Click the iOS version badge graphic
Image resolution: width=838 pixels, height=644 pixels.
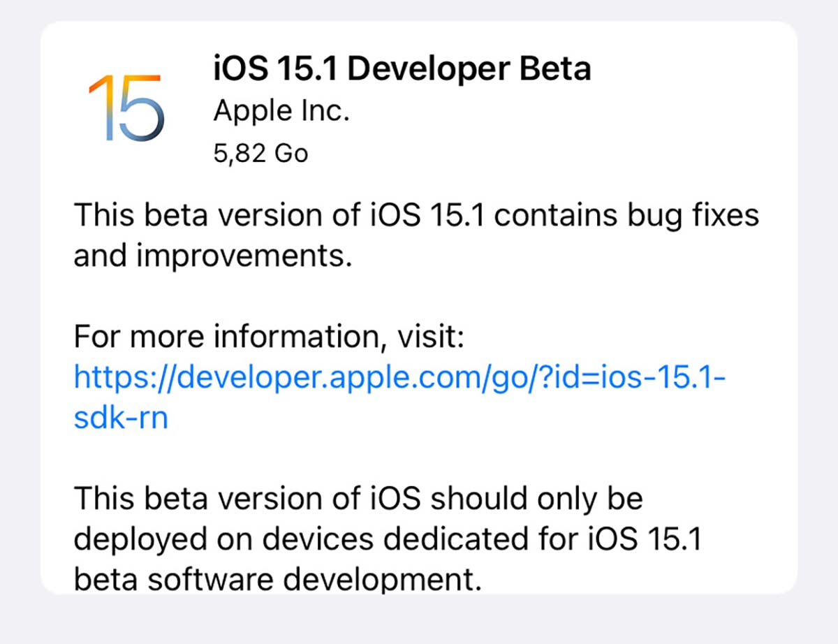tap(126, 105)
